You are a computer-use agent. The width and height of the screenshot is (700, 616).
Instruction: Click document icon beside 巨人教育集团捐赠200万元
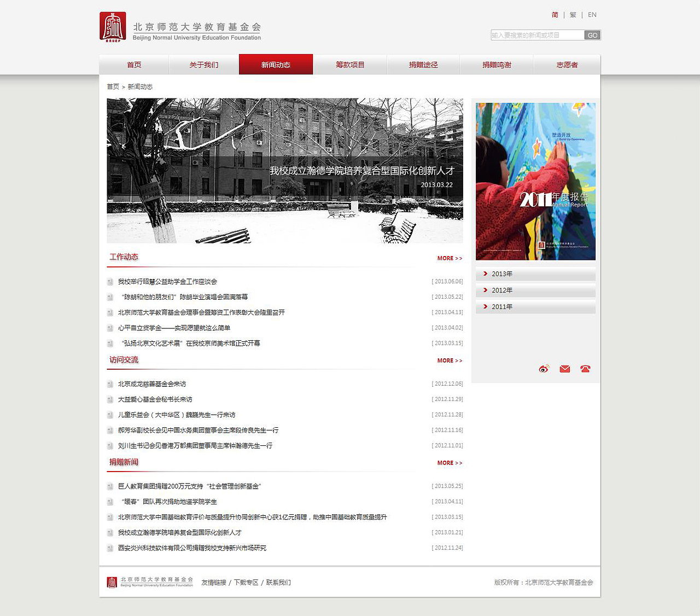110,486
